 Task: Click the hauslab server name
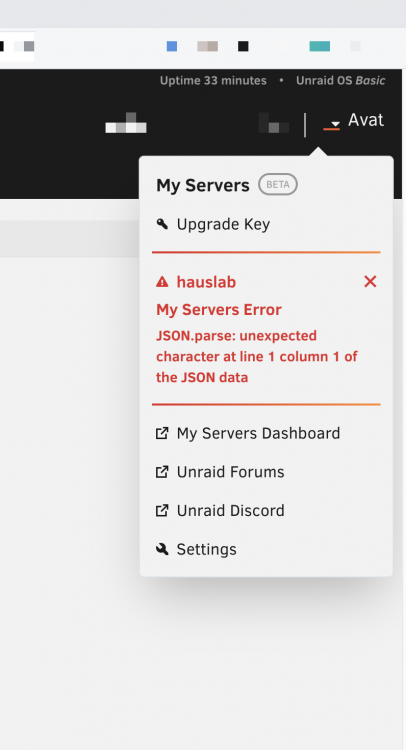(206, 282)
